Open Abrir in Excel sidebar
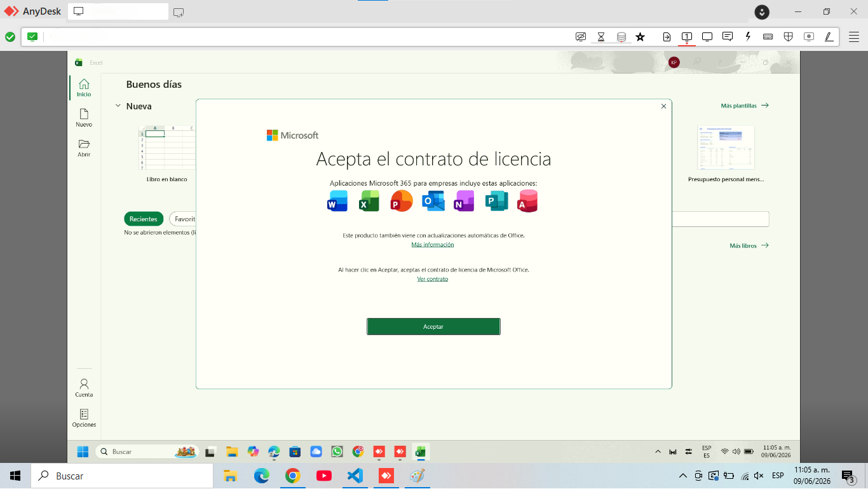868x489 pixels. coord(84,148)
